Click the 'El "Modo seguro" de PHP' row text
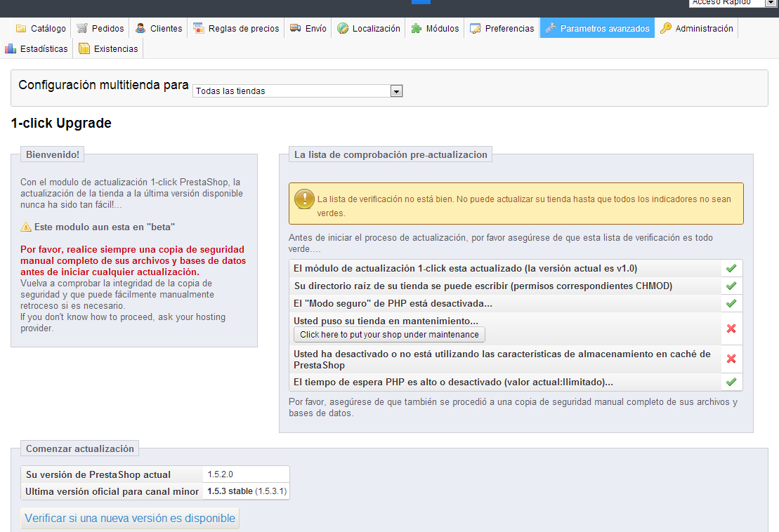 pos(393,303)
